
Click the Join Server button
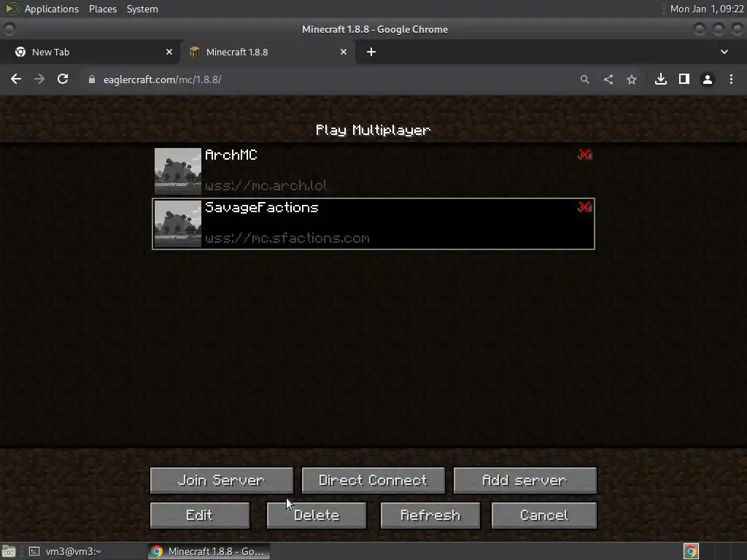[x=222, y=480]
